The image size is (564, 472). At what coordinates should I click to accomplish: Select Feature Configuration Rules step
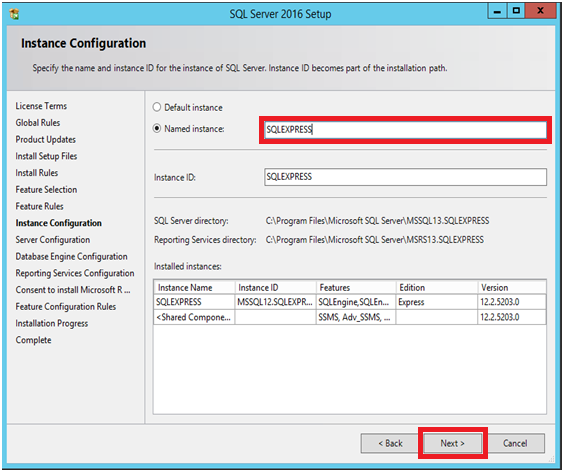tap(66, 307)
